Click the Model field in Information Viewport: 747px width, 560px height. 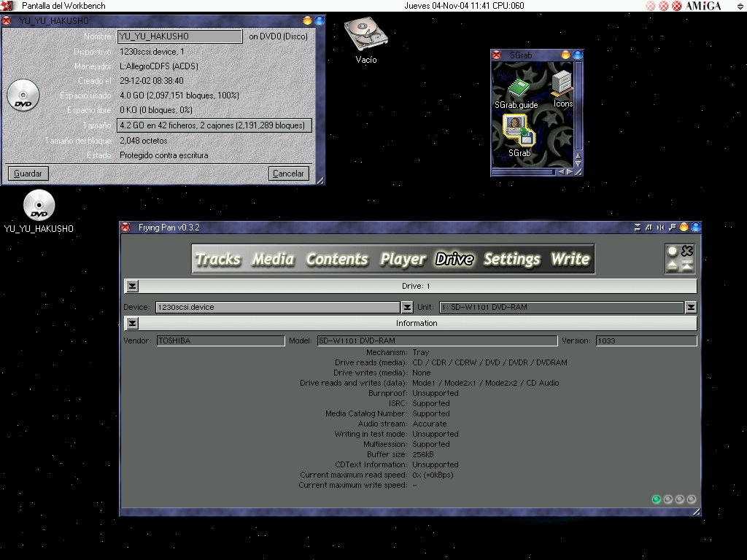pos(438,341)
